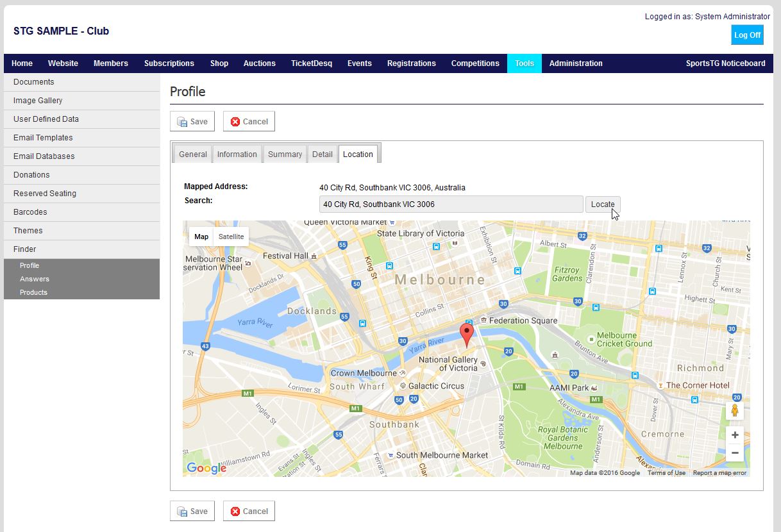Switch map to Satellite view
The image size is (781, 532).
231,237
